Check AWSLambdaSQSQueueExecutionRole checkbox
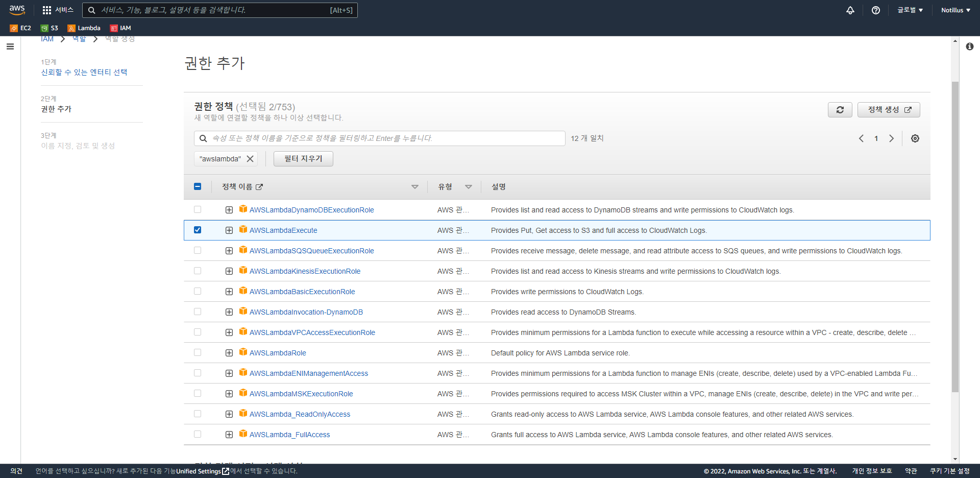The height and width of the screenshot is (478, 980). tap(198, 250)
